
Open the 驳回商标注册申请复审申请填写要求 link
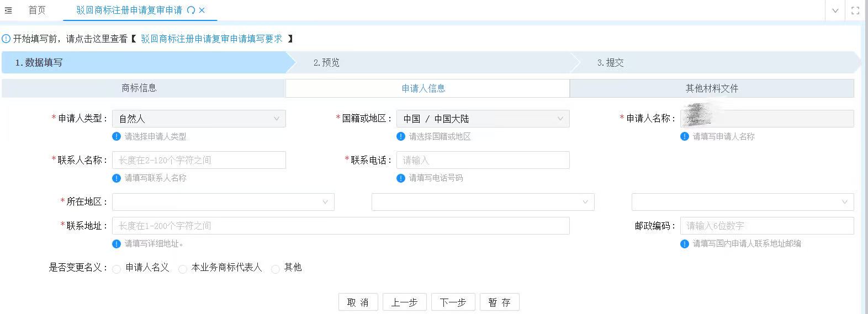pos(211,39)
